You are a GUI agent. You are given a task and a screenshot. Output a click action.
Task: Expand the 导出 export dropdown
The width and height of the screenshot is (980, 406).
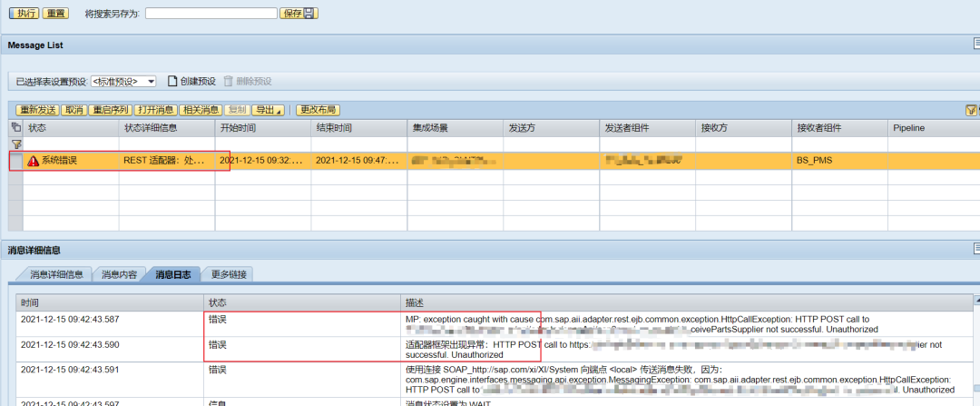268,110
